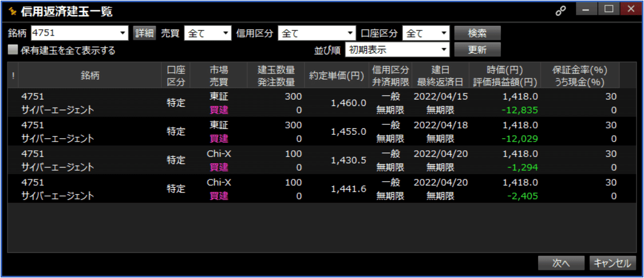Click the 時価(円) 評価損益額(円) column header
The width and height of the screenshot is (644, 278).
point(505,76)
